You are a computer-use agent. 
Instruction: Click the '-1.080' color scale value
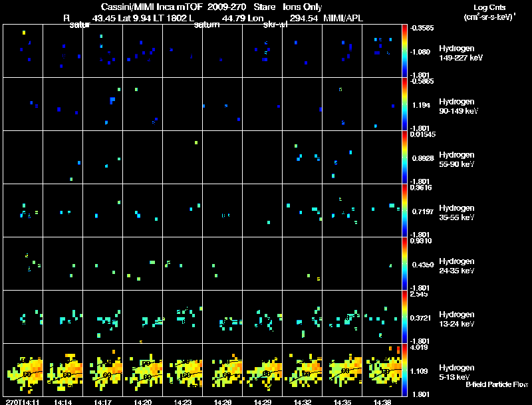pos(420,52)
